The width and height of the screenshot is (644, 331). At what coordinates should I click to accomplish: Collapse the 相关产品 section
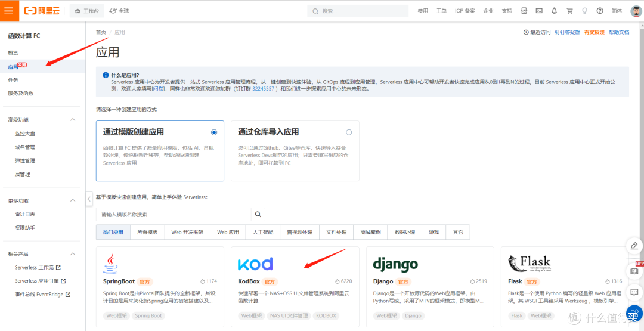coord(73,254)
